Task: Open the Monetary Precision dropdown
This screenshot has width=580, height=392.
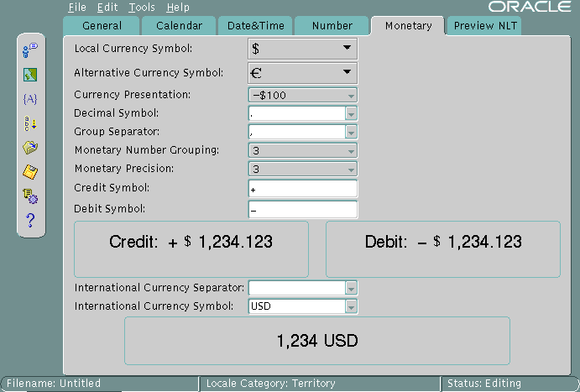Action: pyautogui.click(x=352, y=170)
